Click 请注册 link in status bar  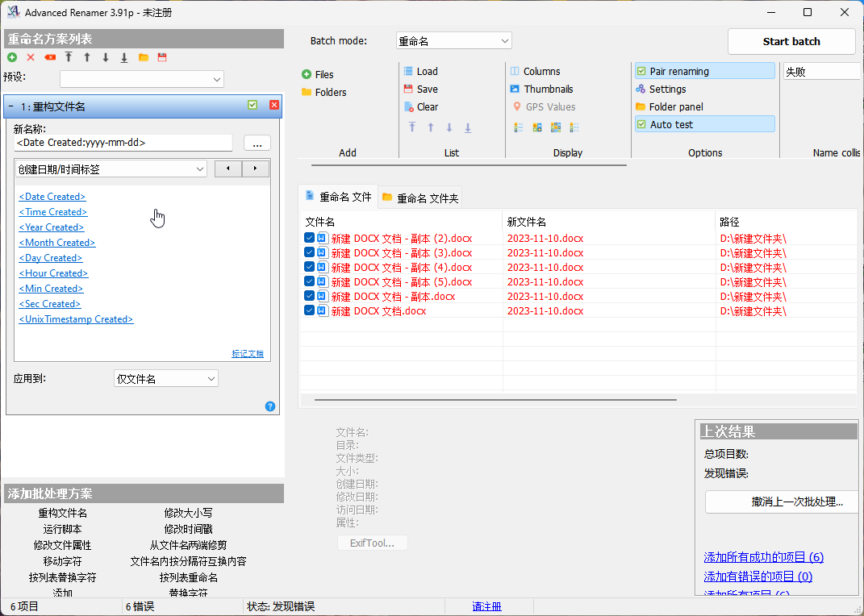pyautogui.click(x=486, y=606)
